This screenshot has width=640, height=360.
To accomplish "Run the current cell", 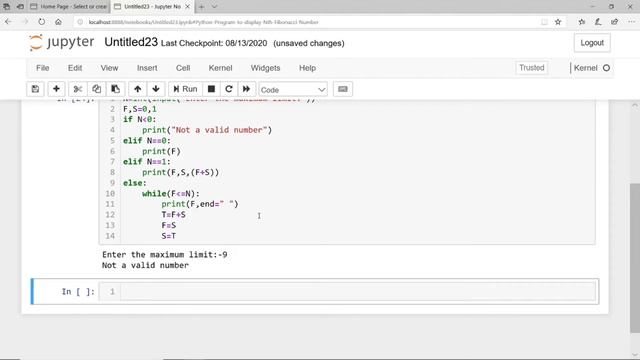I will [185, 89].
